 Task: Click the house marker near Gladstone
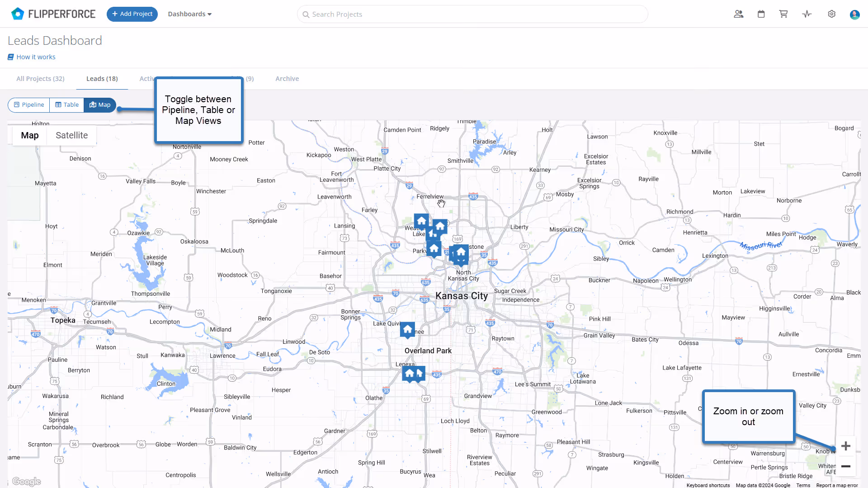461,252
